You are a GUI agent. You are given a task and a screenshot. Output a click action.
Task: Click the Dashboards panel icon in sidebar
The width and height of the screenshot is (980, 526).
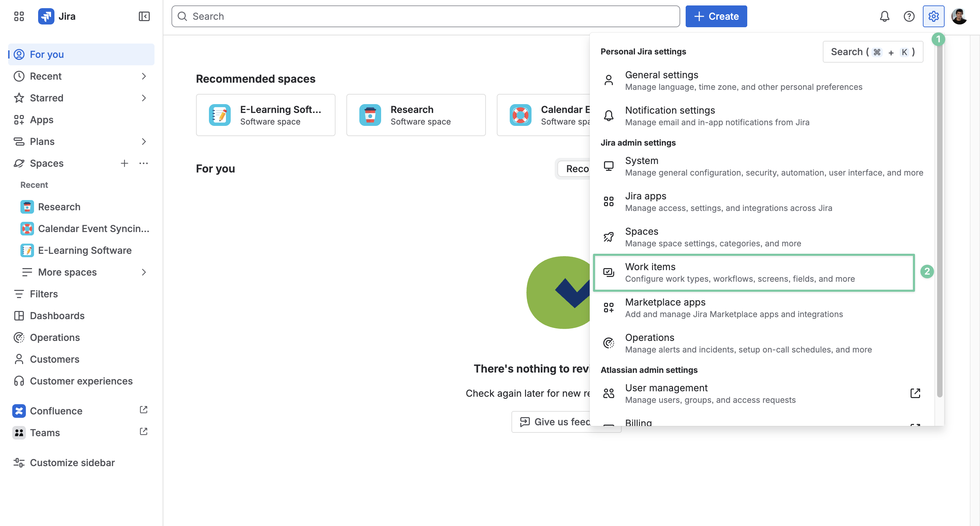[x=19, y=316]
